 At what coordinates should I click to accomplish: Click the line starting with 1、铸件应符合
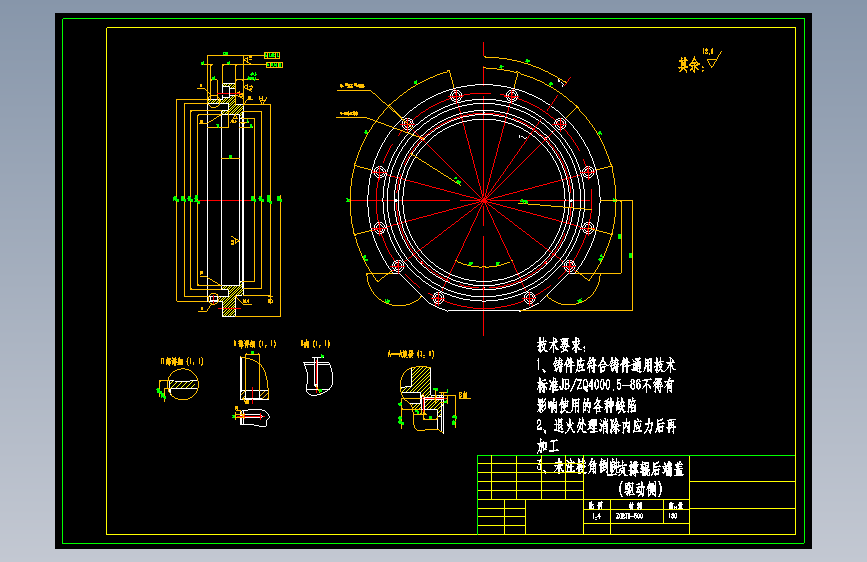(606, 366)
